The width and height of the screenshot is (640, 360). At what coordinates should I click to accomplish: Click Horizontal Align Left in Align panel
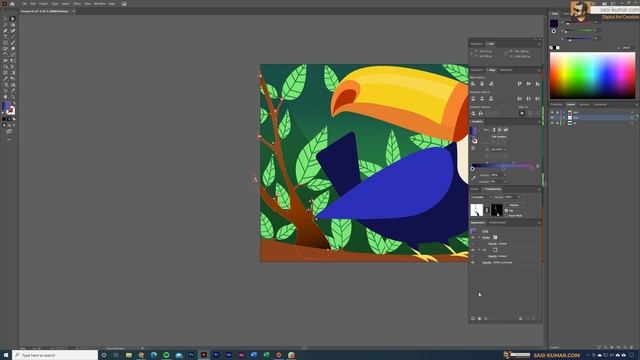point(473,84)
